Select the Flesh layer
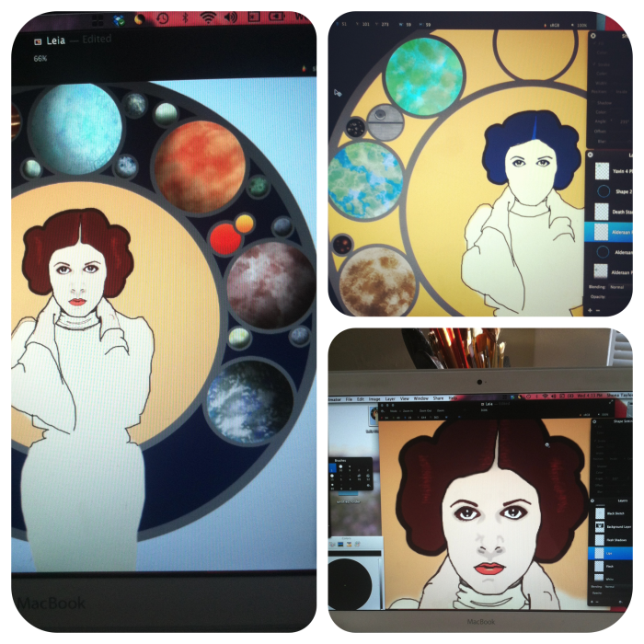Viewport: 644px width, 644px height. coord(611,567)
